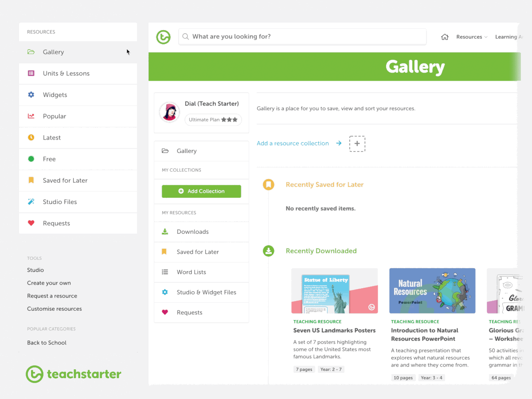The image size is (532, 399).
Task: Expand the Resources dropdown in top navigation
Action: coord(472,37)
